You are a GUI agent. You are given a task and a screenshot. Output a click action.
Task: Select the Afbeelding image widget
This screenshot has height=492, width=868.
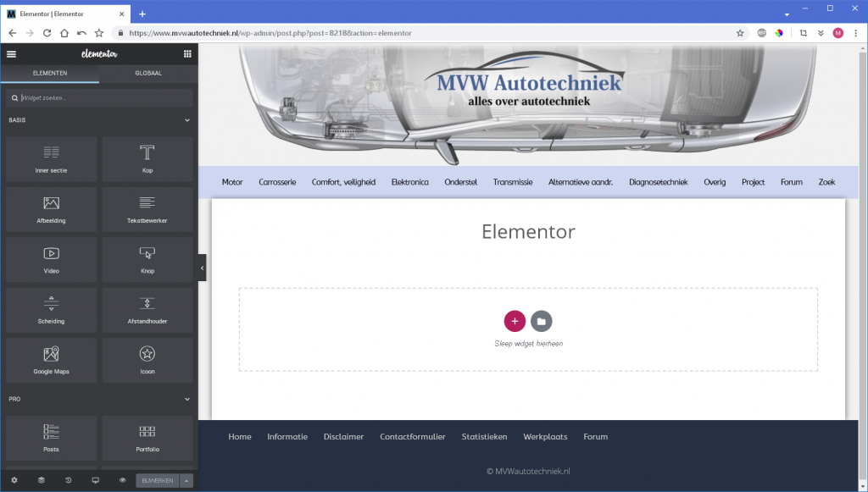[x=51, y=209]
